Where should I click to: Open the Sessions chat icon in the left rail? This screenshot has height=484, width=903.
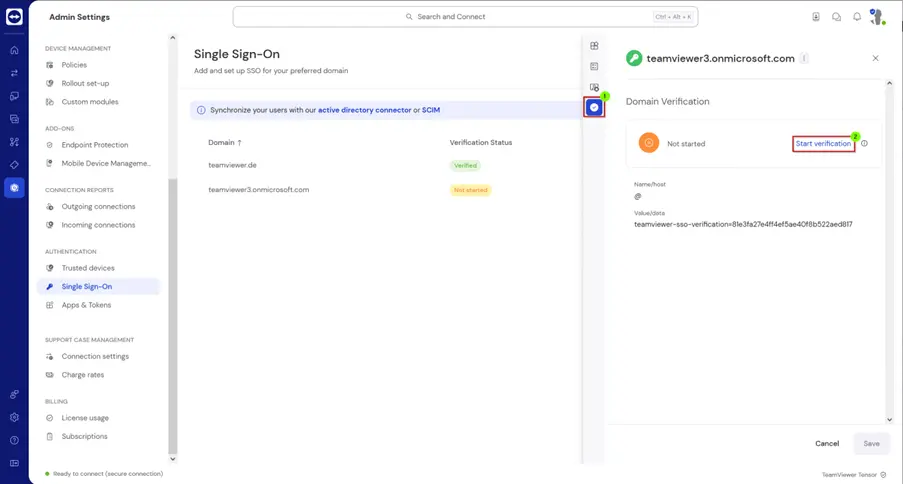(x=14, y=119)
